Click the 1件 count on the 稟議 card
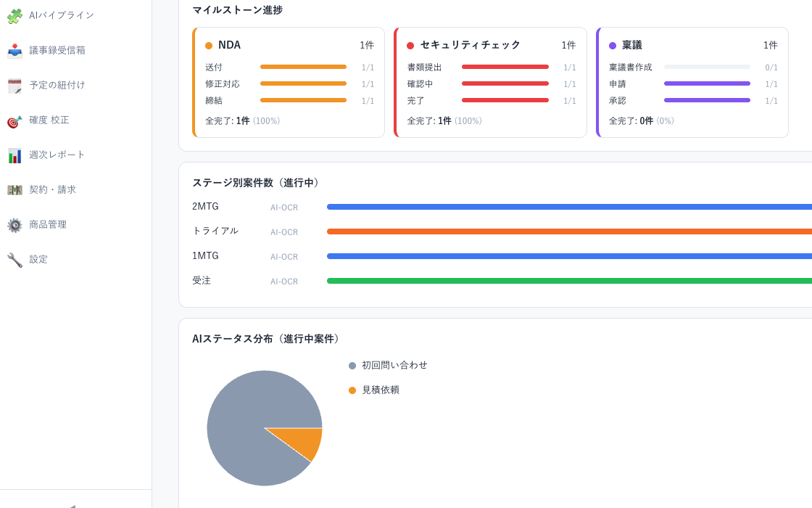 [771, 46]
